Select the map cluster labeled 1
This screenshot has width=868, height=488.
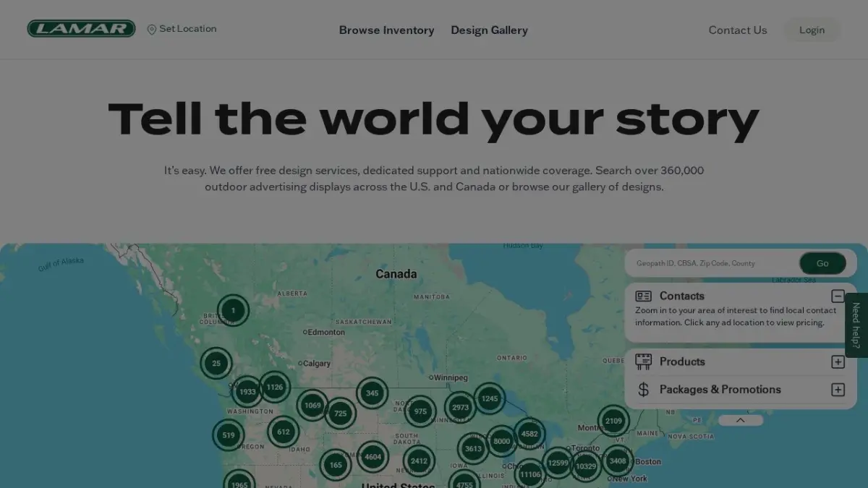coord(233,311)
